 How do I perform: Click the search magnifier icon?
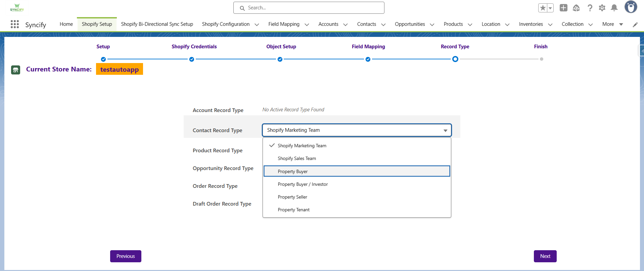242,8
